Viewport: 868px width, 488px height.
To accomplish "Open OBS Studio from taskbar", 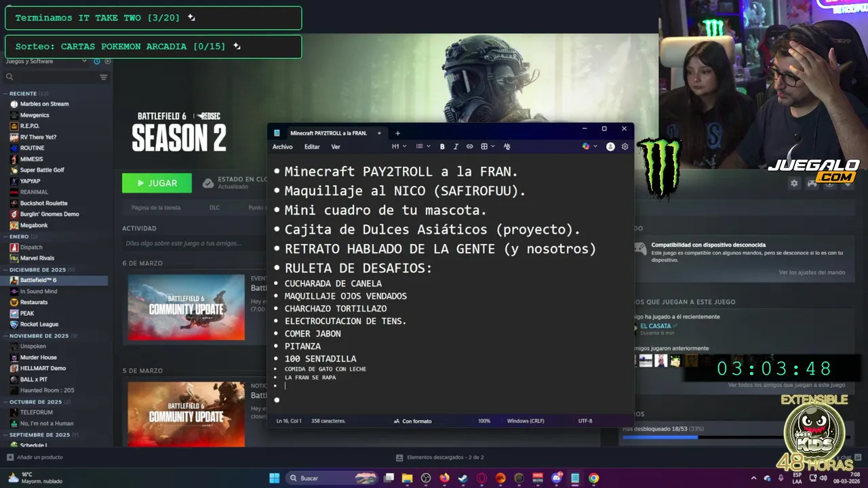I will (426, 478).
